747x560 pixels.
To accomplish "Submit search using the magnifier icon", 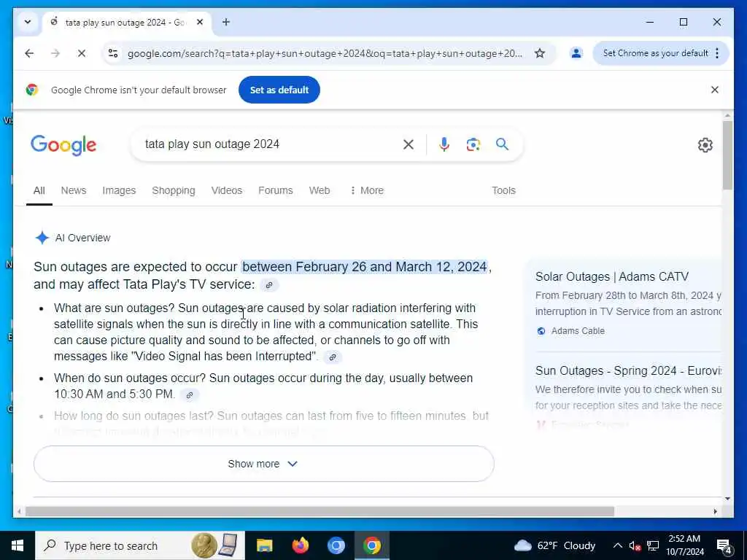I will coord(502,144).
